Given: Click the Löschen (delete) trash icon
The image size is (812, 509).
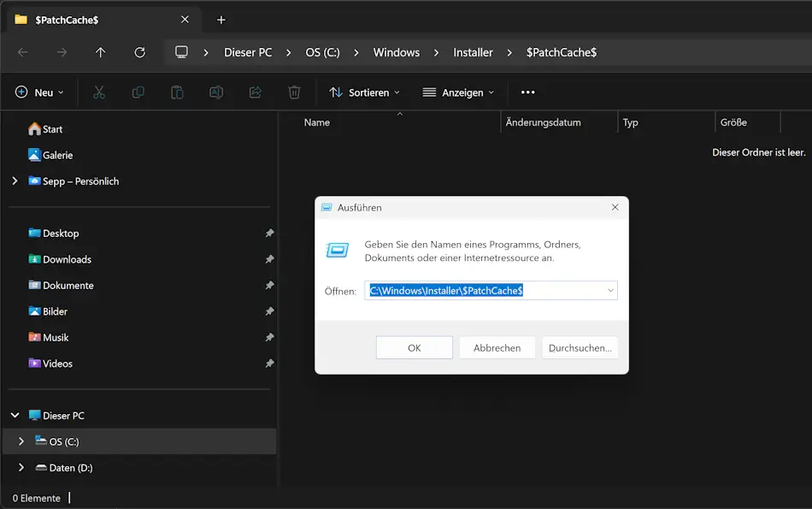Looking at the screenshot, I should point(294,92).
